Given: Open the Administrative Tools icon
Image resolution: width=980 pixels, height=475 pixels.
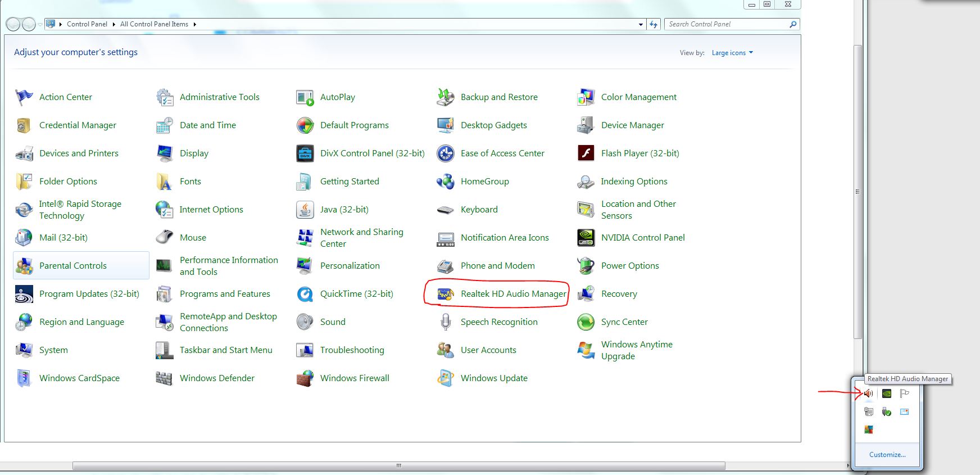Looking at the screenshot, I should tap(164, 97).
